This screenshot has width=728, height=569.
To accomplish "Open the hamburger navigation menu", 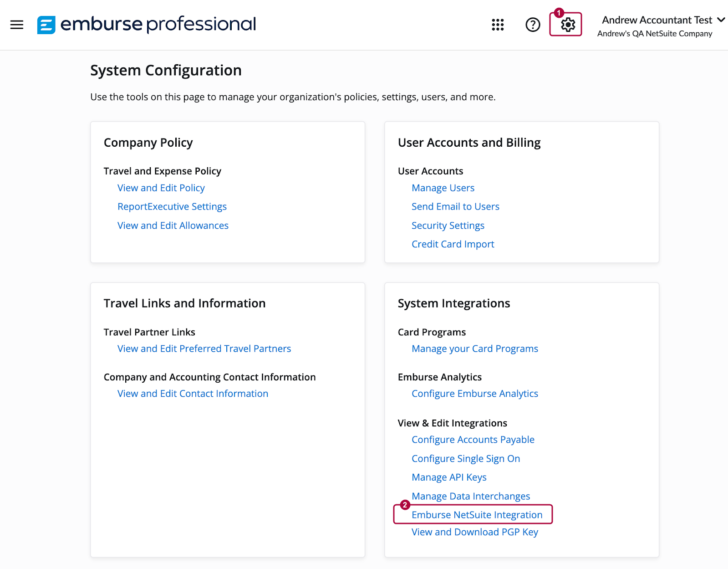I will (x=17, y=25).
